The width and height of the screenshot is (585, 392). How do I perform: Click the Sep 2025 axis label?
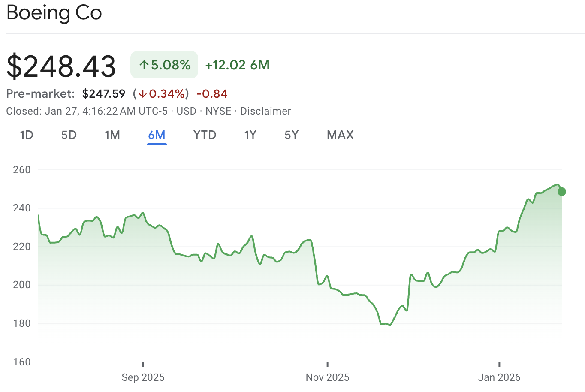click(x=143, y=377)
